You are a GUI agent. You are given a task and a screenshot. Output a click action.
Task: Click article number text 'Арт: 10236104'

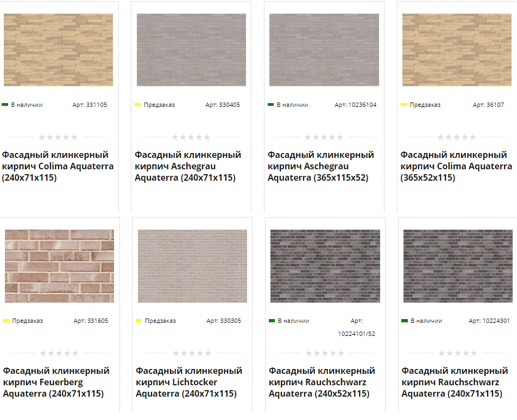pyautogui.click(x=355, y=105)
